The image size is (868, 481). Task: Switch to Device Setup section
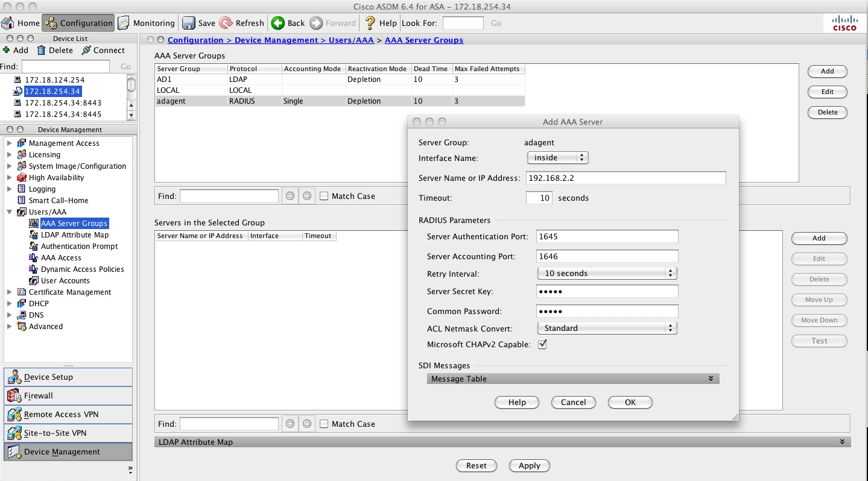coord(68,377)
